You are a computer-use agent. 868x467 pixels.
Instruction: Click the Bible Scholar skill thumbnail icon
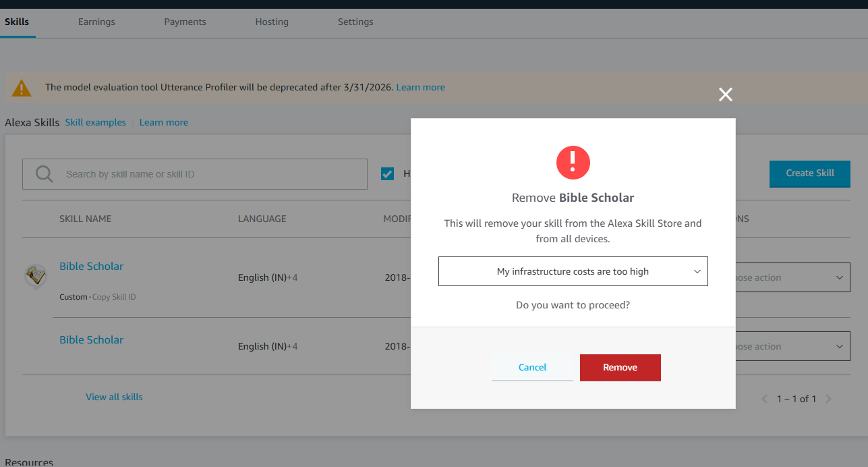point(35,275)
